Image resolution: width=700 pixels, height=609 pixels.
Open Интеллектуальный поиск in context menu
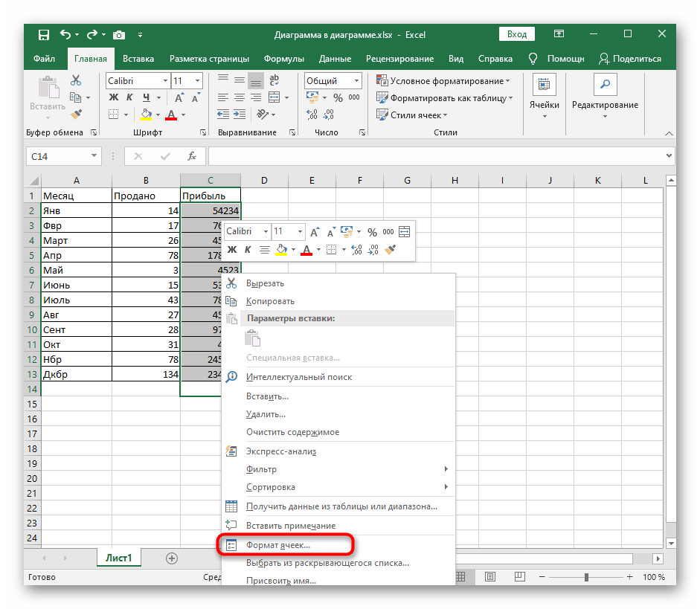[x=338, y=377]
